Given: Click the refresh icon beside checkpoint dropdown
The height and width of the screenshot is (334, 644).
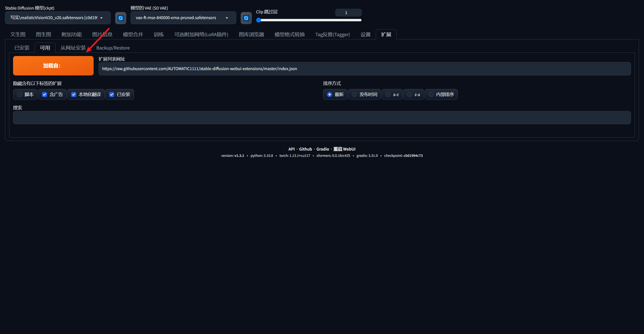Looking at the screenshot, I should tap(120, 18).
